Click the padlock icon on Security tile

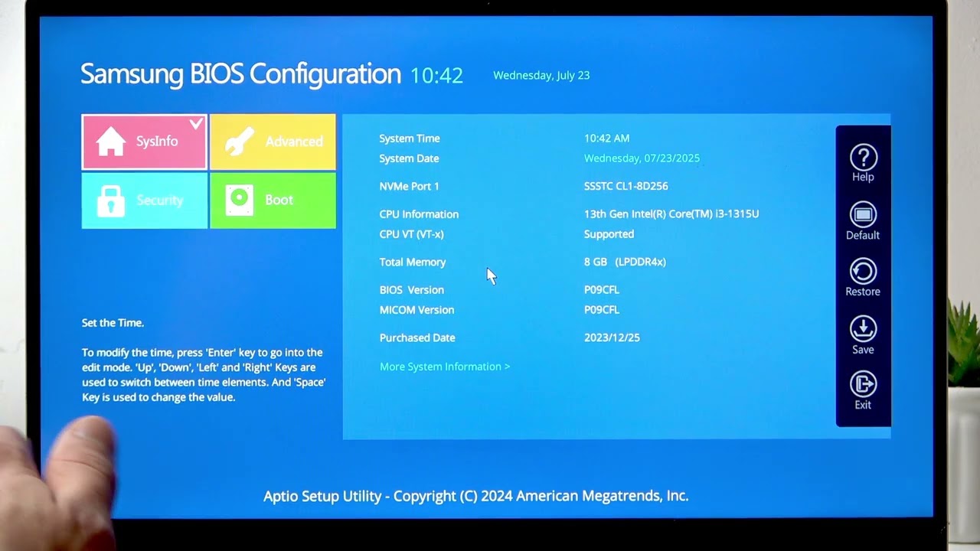pos(111,201)
